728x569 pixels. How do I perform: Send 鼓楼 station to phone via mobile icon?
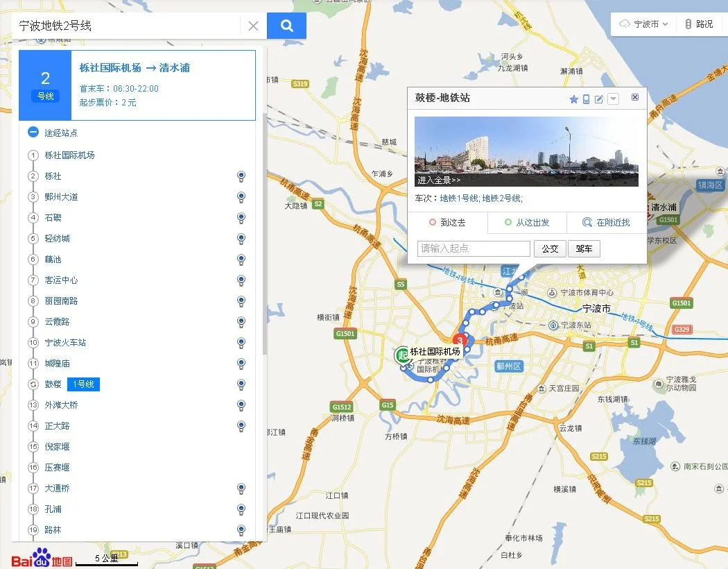coord(585,99)
